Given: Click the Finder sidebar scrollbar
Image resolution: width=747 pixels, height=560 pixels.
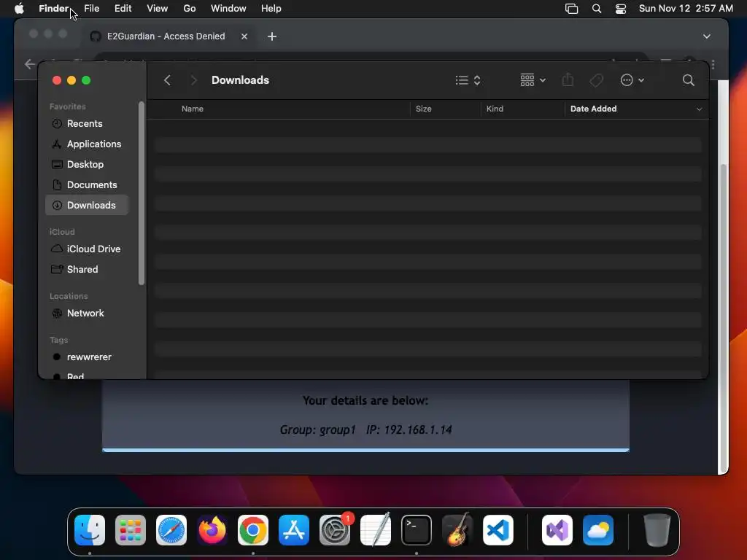Looking at the screenshot, I should (141, 192).
